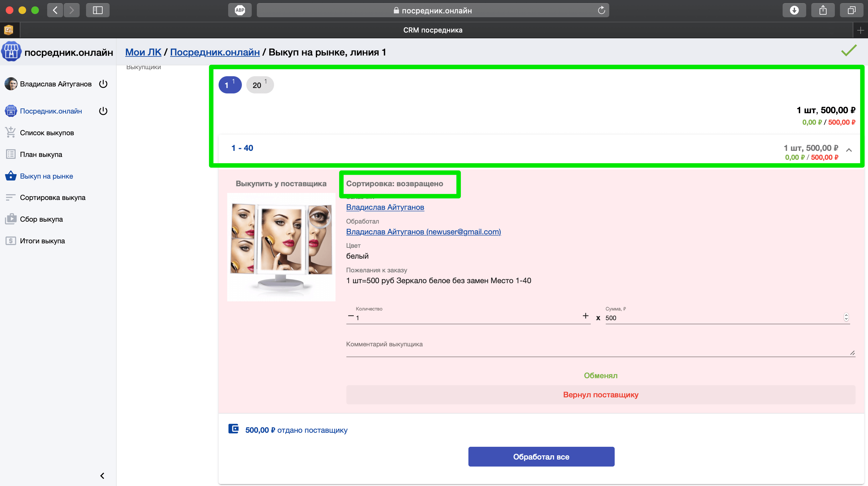Open Список выкупов cart icon in sidebar

click(11, 133)
